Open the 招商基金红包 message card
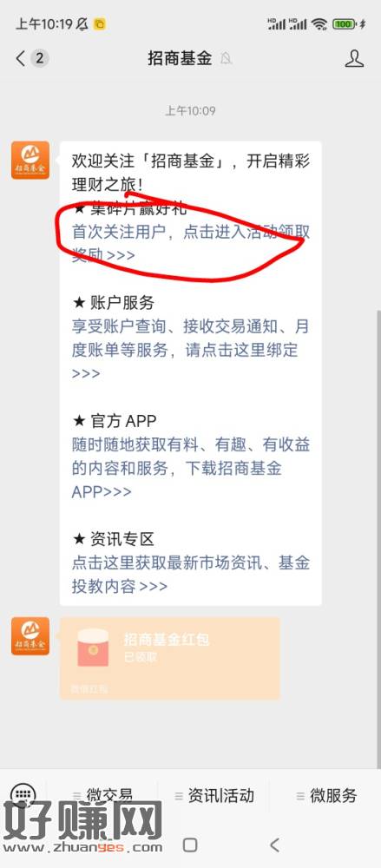Image resolution: width=381 pixels, height=868 pixels. click(x=170, y=659)
